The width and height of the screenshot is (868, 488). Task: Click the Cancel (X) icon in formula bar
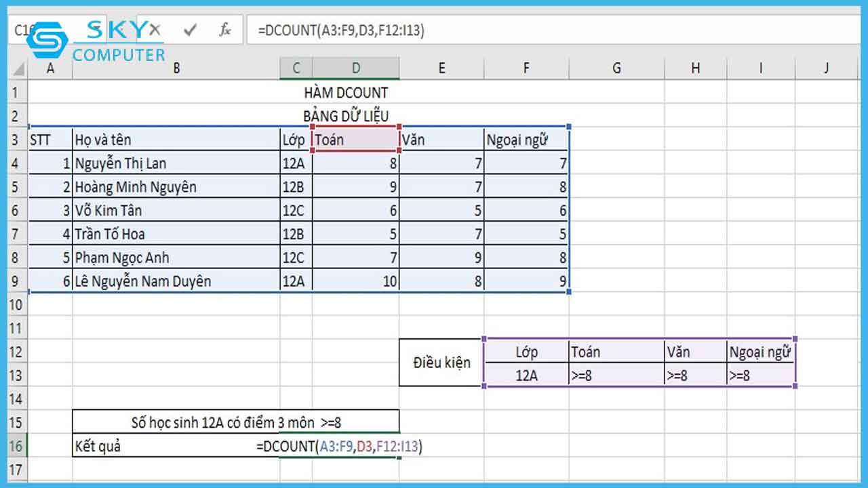click(x=155, y=30)
